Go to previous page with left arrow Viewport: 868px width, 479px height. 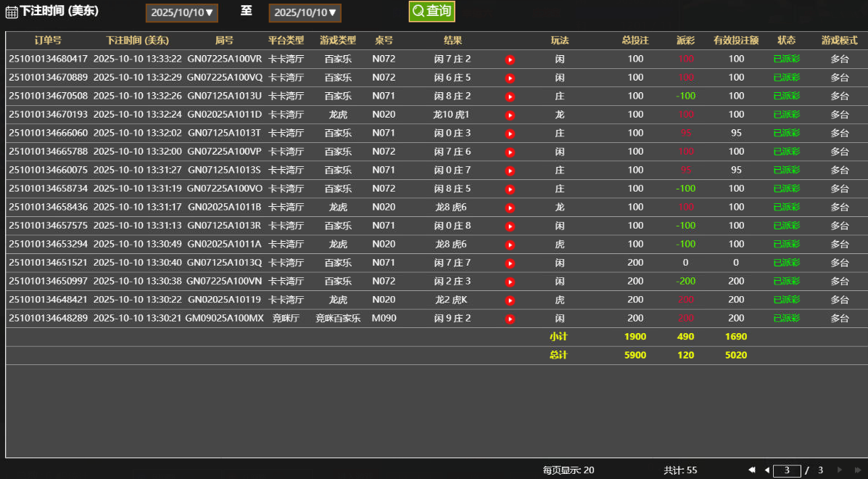click(x=769, y=470)
